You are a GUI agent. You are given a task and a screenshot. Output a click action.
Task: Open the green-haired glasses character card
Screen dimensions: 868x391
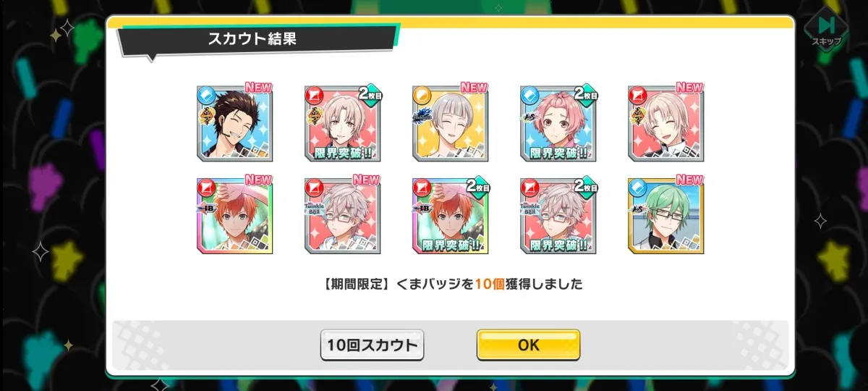coord(666,216)
